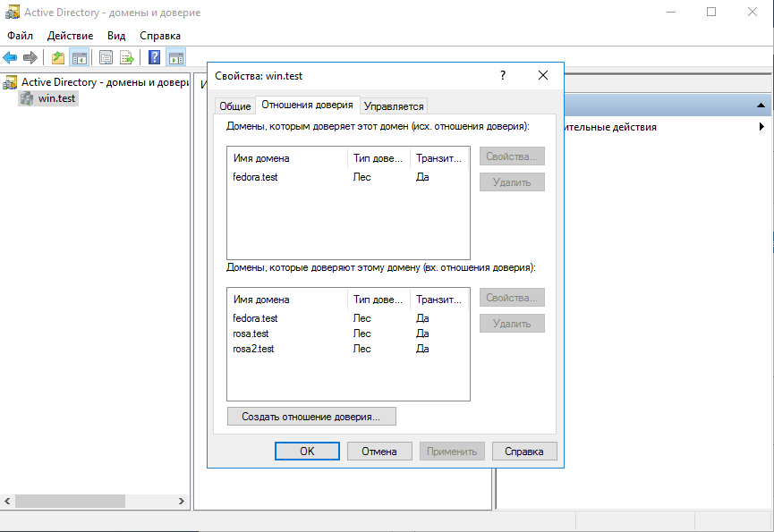Toggle the console tree show/hide icon

(x=80, y=58)
